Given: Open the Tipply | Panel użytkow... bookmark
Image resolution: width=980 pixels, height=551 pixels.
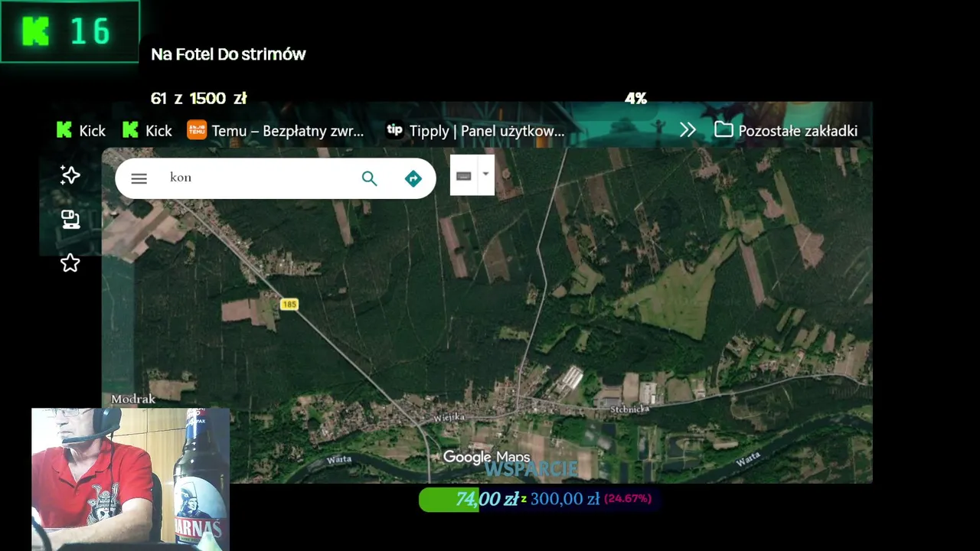Looking at the screenshot, I should click(475, 131).
